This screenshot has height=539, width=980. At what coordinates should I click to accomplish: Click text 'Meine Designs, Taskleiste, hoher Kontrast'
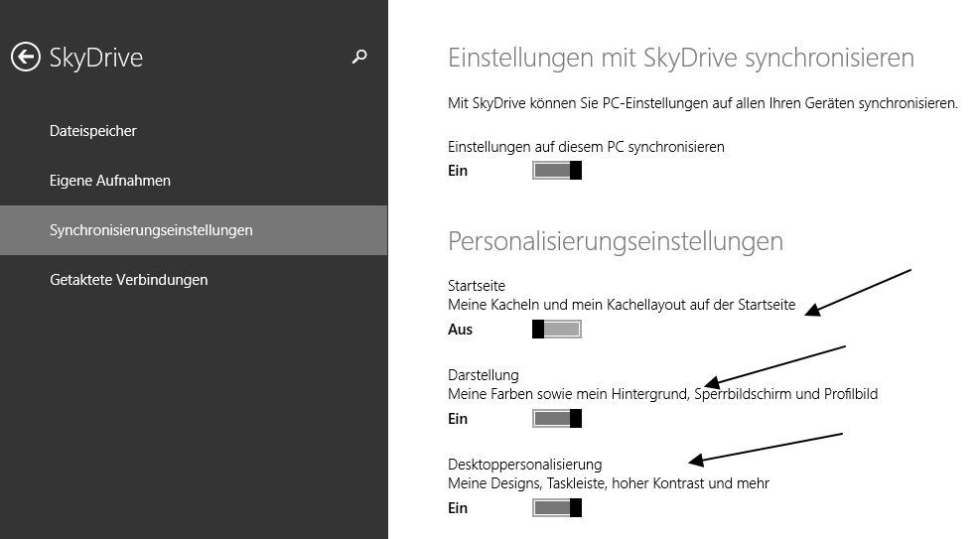[x=576, y=483]
